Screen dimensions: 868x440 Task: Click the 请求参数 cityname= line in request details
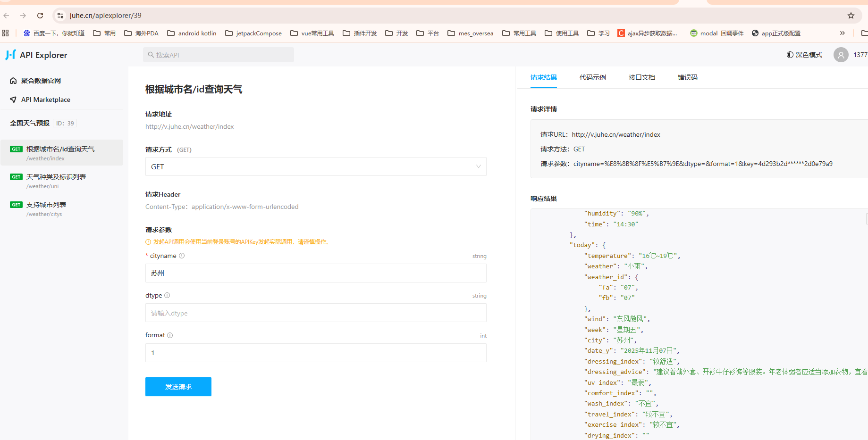click(x=686, y=164)
